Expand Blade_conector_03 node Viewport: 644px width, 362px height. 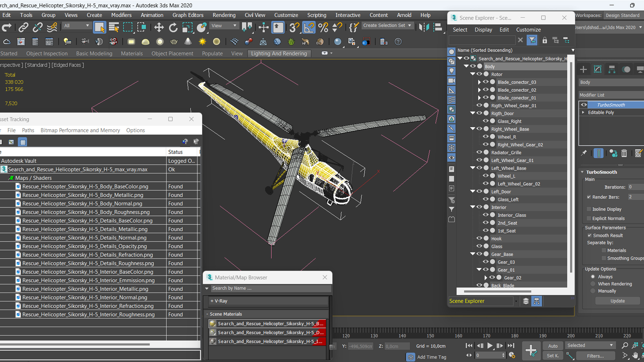coord(479,82)
